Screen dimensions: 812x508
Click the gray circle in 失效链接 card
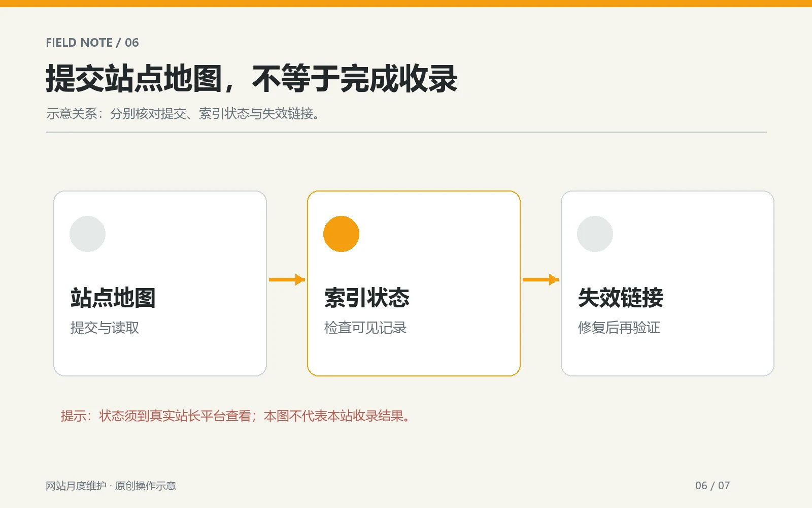(x=595, y=234)
